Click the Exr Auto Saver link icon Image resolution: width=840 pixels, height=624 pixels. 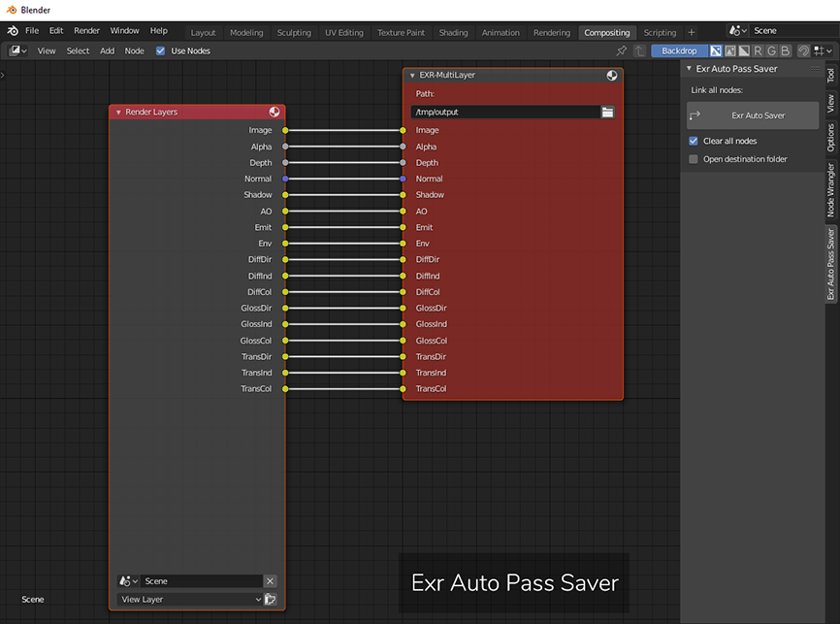click(x=695, y=115)
